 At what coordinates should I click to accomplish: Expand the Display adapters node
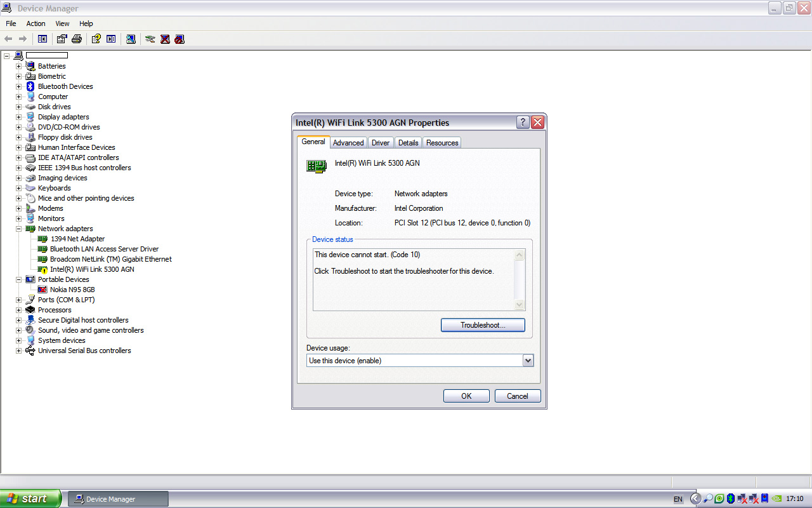pos(18,117)
